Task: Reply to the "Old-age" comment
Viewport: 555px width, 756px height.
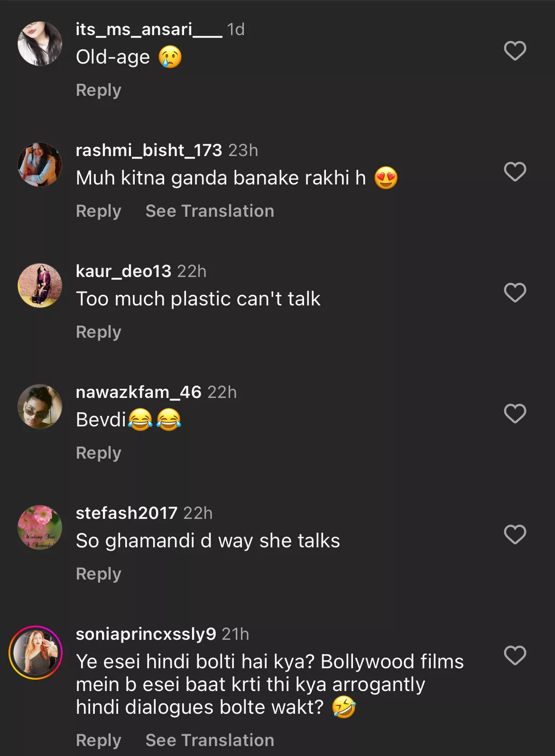Action: coord(99,90)
